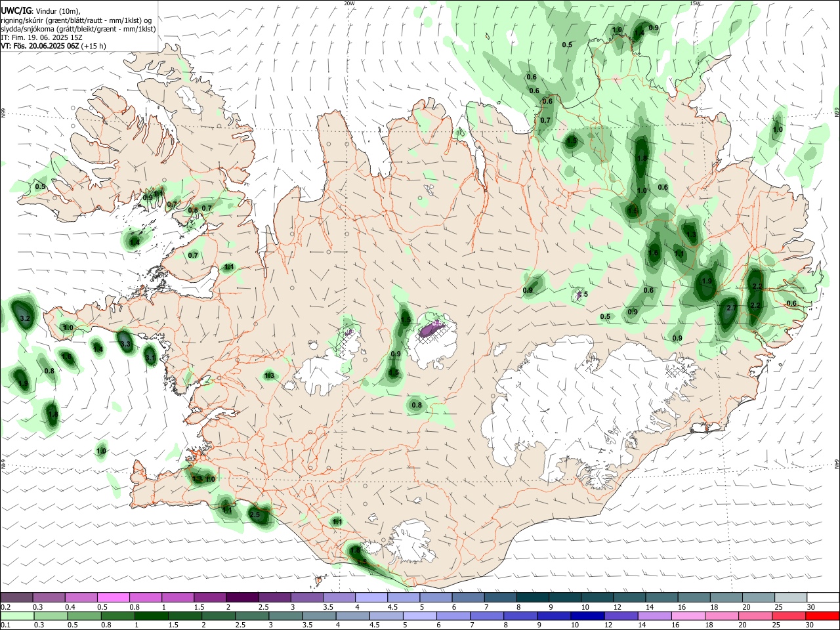
Task: Select the 'IT: Fim. 19. 06. 2025 15Z' line
Action: [41, 37]
